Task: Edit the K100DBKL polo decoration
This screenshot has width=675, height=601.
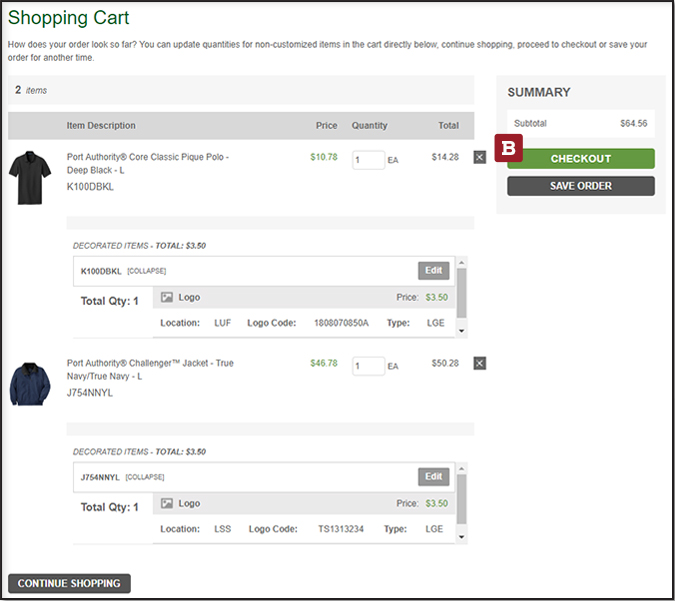Action: click(x=432, y=270)
